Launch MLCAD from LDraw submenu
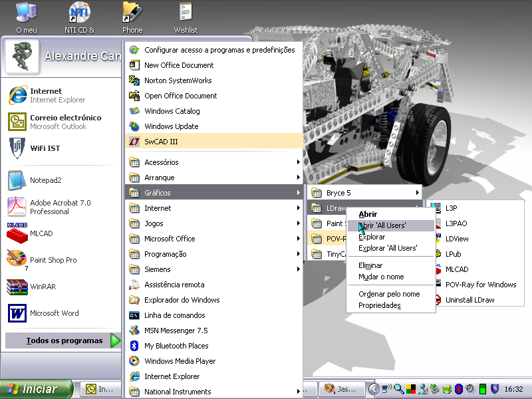 click(x=479, y=269)
